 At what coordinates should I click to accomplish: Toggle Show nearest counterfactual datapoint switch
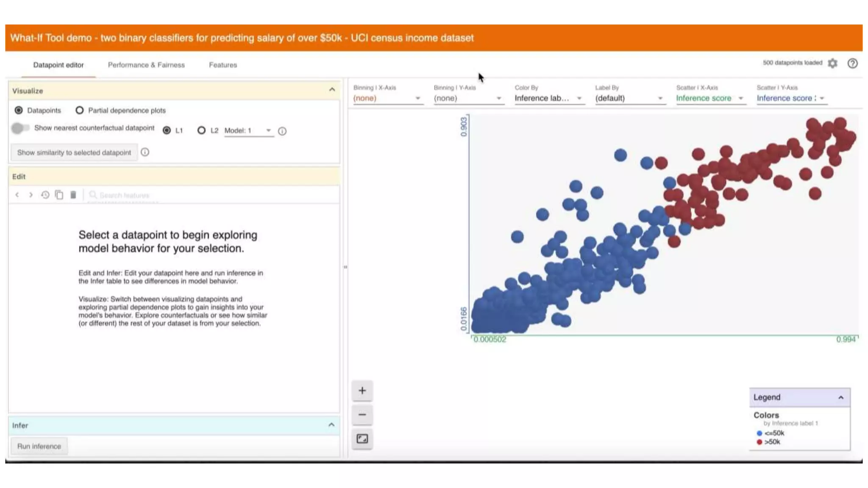coord(20,128)
